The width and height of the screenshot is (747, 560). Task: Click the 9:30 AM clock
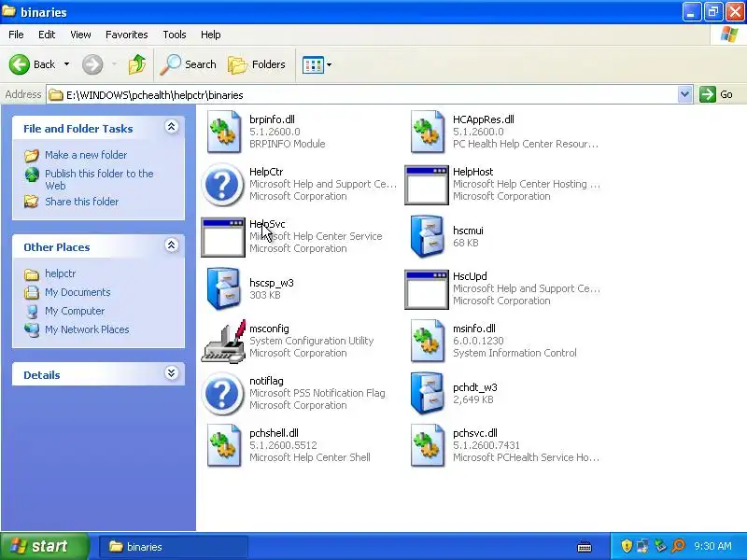tap(712, 546)
